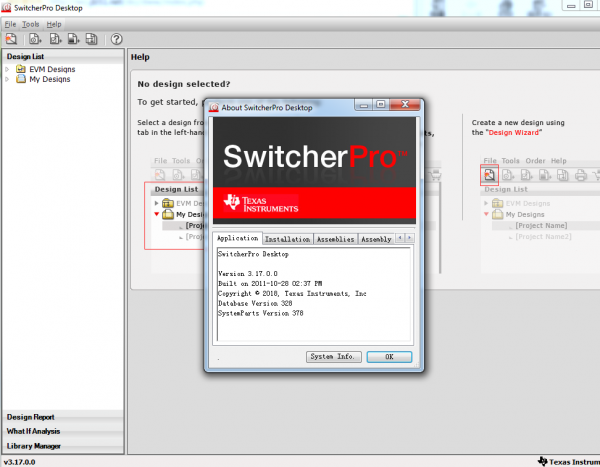
Task: Click the third document toolbar icon
Action: click(55, 39)
